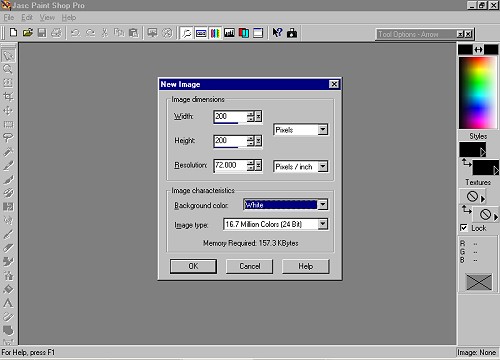Click the spin arrows on Resolution field

tap(251, 165)
